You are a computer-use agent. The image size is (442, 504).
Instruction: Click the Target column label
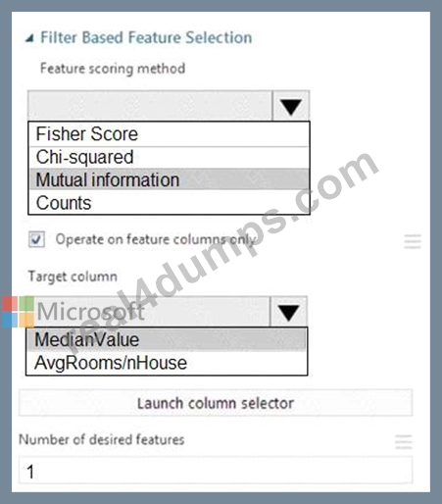73,277
